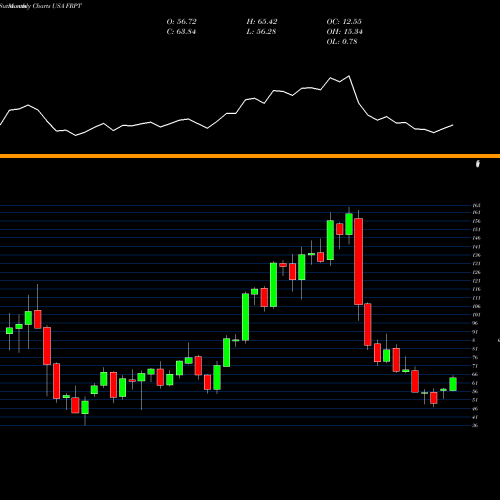The height and width of the screenshot is (500, 500).
Task: Click the peak point of the white line chart
Action: pos(349,76)
